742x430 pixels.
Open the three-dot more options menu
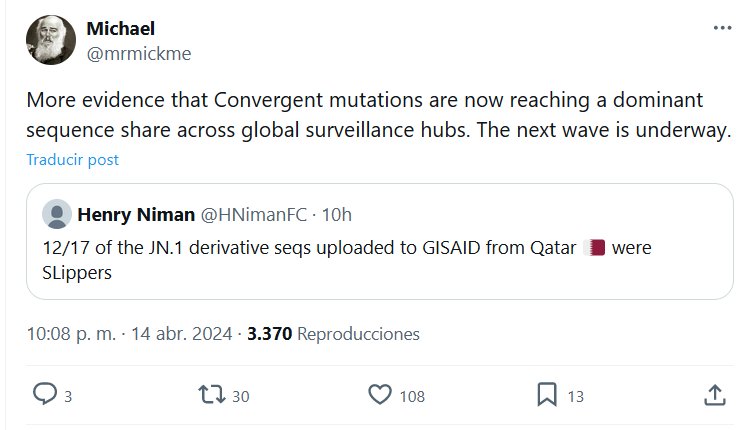click(x=722, y=29)
